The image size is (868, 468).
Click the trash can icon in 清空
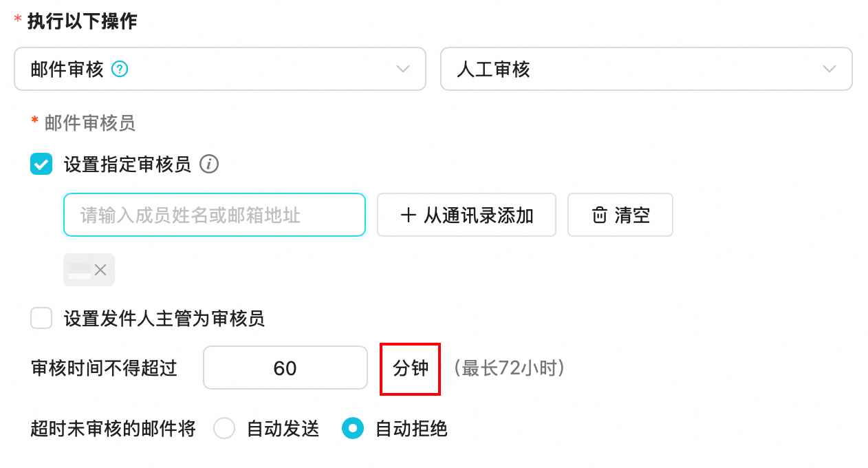pos(600,215)
